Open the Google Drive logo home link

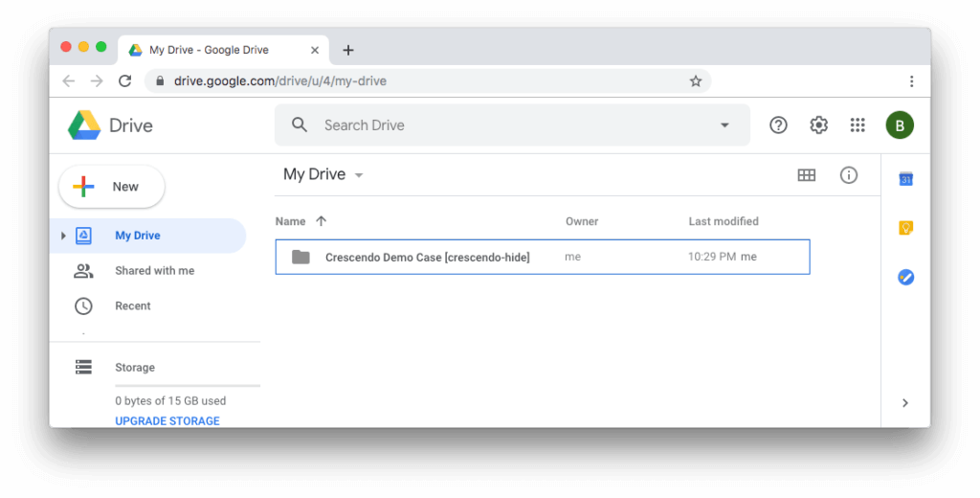tap(111, 125)
